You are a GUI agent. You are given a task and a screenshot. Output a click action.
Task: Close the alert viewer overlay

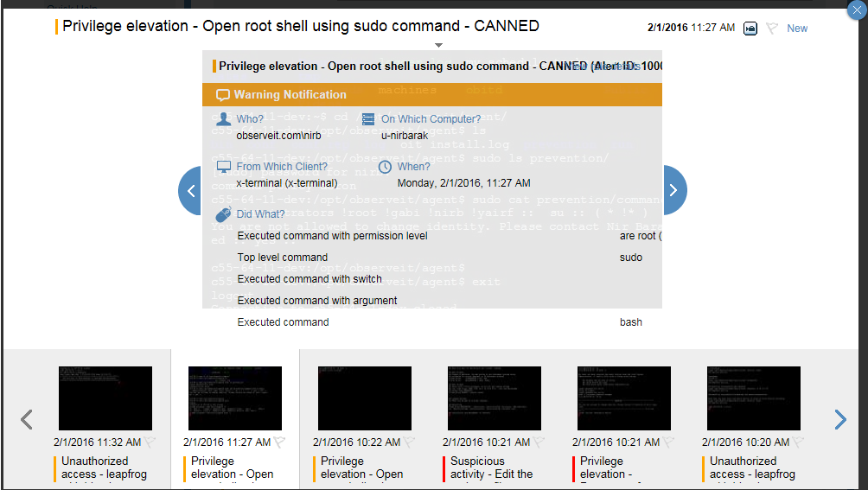coord(856,11)
